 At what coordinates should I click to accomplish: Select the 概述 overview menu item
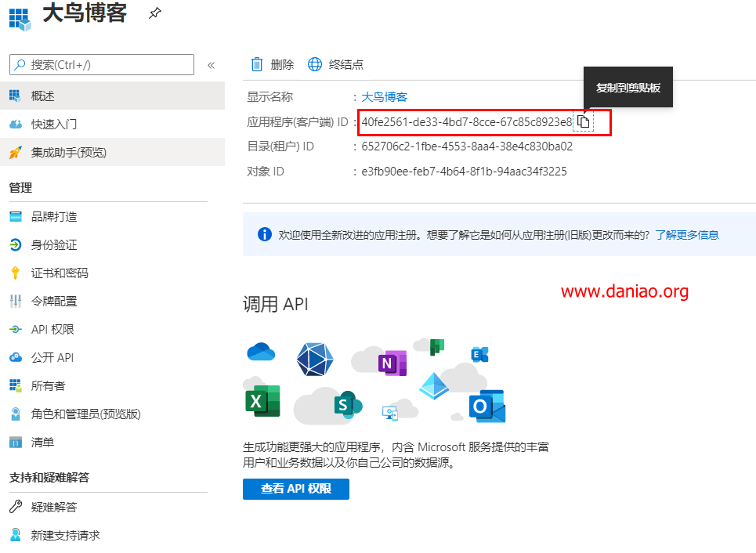coord(112,96)
